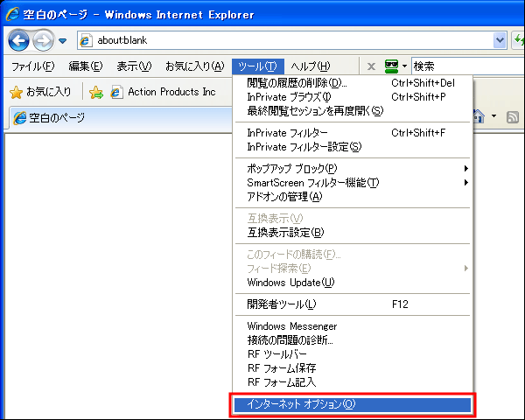525x420 pixels.
Task: Open the recent pages dropdown beside Forward
Action: [63, 41]
